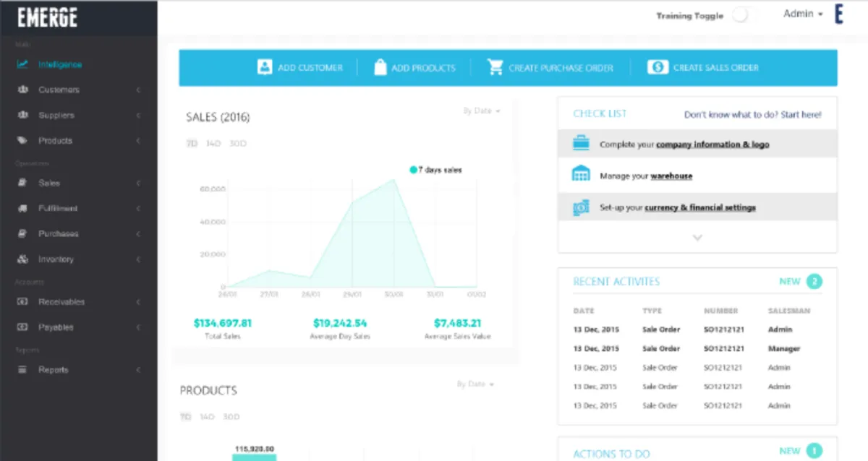Viewport: 868px width, 461px height.
Task: Click the Actions To Do badge showing 1
Action: pos(814,451)
